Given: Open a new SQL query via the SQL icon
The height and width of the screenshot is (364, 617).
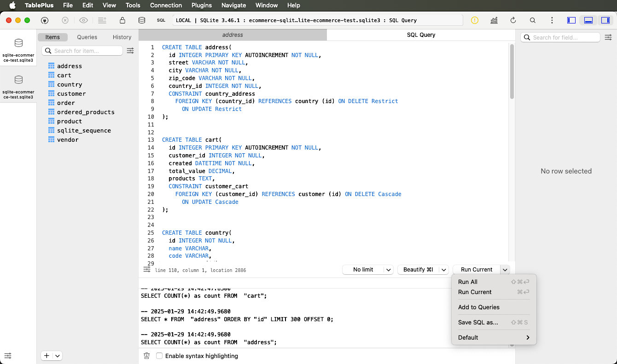Looking at the screenshot, I should tap(161, 20).
